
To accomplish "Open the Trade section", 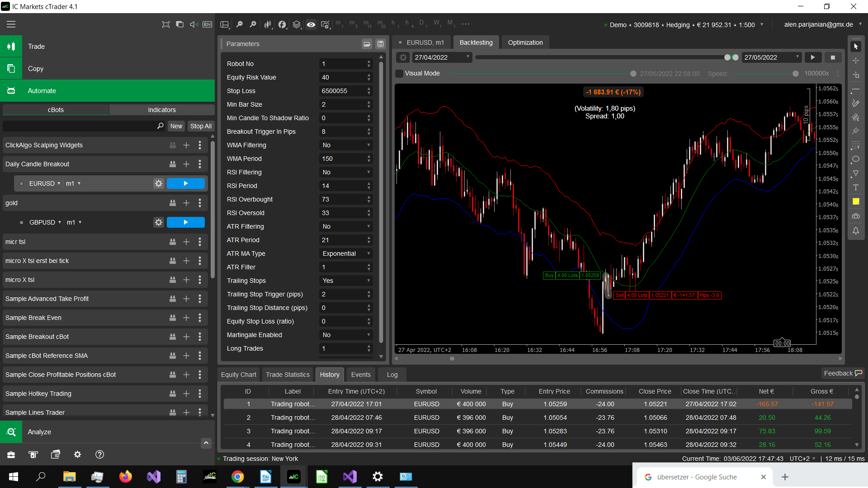I will tap(108, 47).
